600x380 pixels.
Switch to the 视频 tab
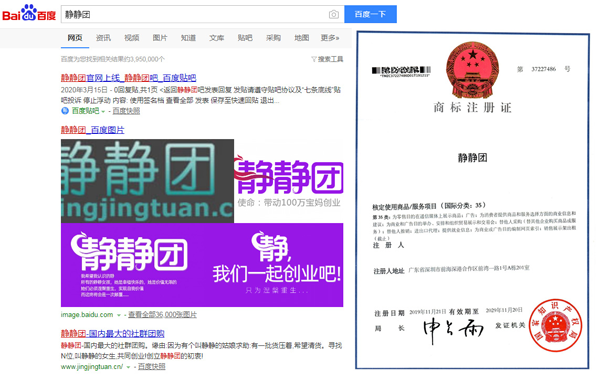[132, 38]
